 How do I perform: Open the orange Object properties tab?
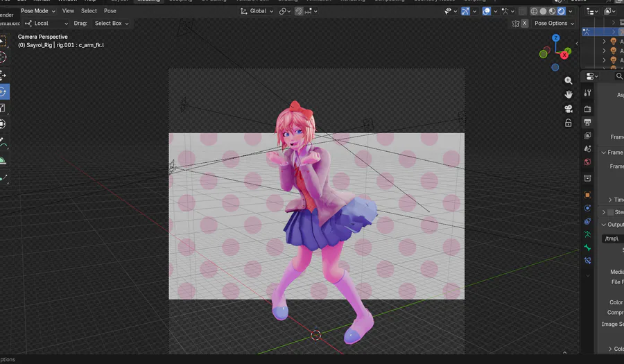(587, 195)
